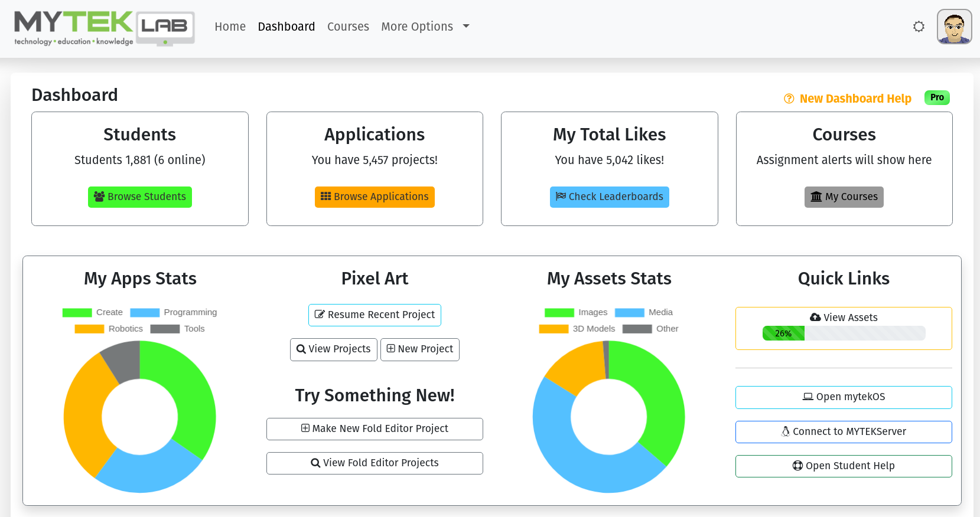Click the text 'You have 5,457 projects!'

pos(375,160)
